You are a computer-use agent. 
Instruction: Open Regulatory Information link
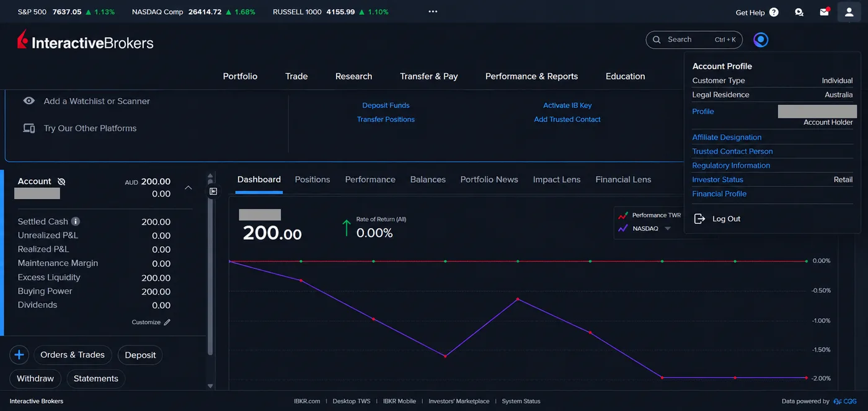pyautogui.click(x=731, y=166)
